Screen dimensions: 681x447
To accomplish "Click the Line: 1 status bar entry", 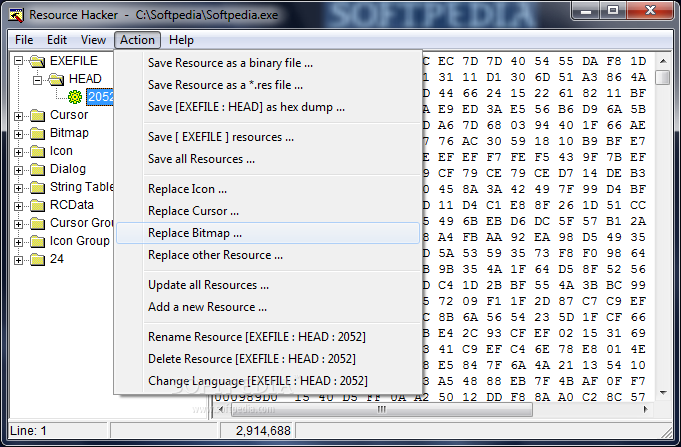I will (x=28, y=430).
